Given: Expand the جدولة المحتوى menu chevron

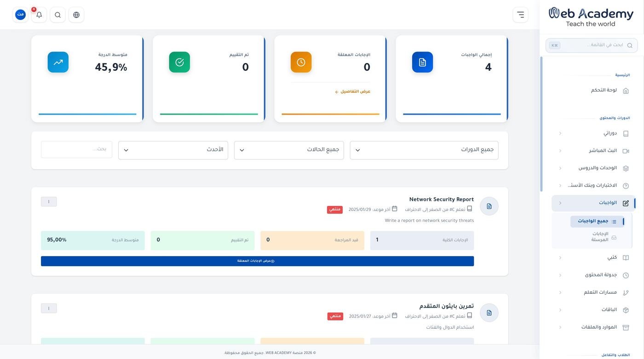Looking at the screenshot, I should click(560, 275).
